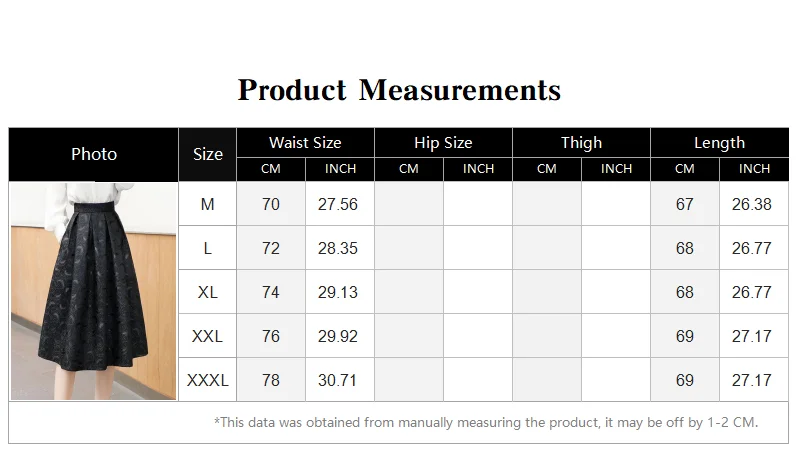800x476 pixels.
Task: Select the L size row label
Action: coord(208,248)
